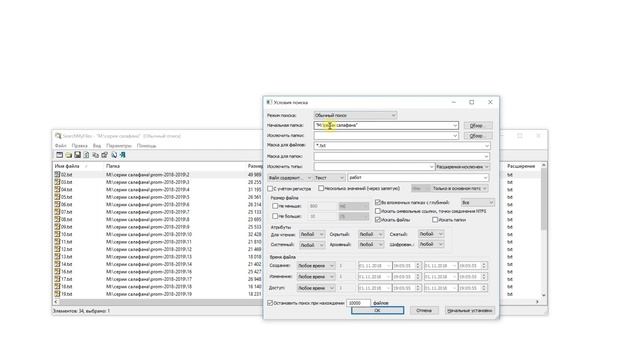Expand the 'Начальная папка' combo box arrow
Screen dimensions: 640x360
(455, 125)
